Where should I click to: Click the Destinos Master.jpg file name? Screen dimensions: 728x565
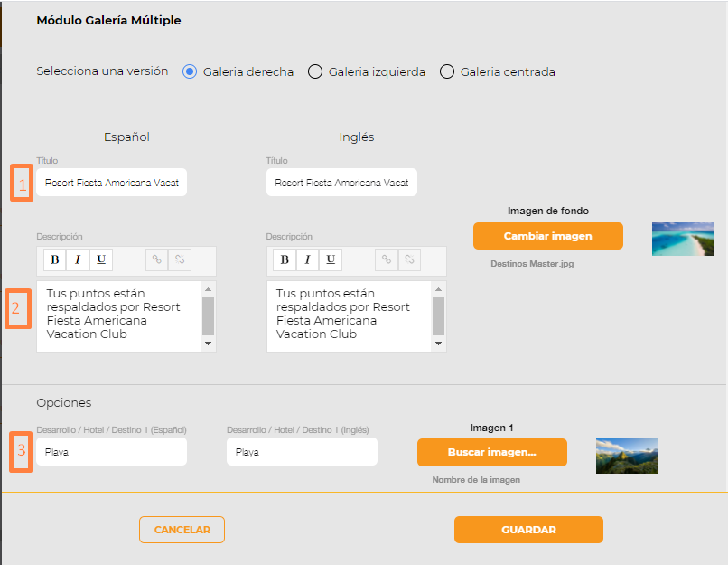[x=532, y=264]
